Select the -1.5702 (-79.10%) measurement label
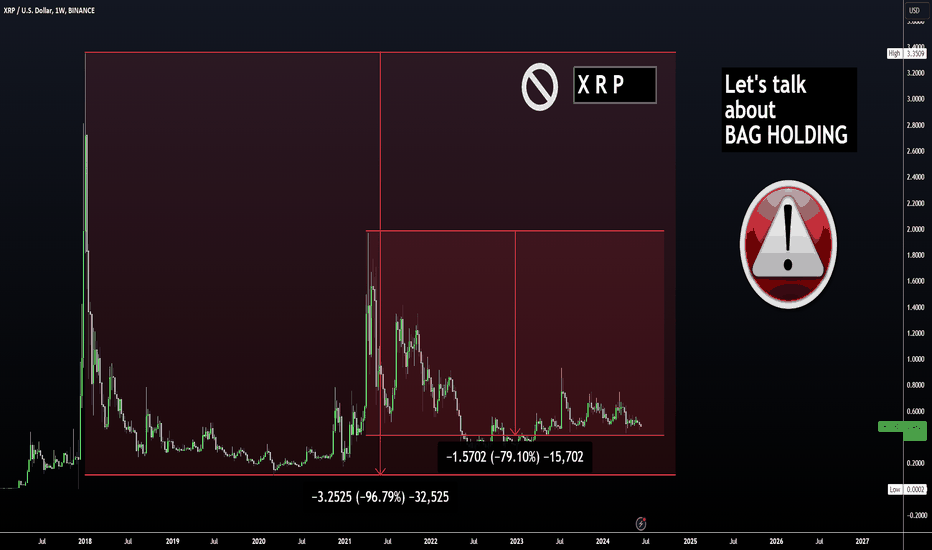This screenshot has height=550, width=932. (515, 457)
